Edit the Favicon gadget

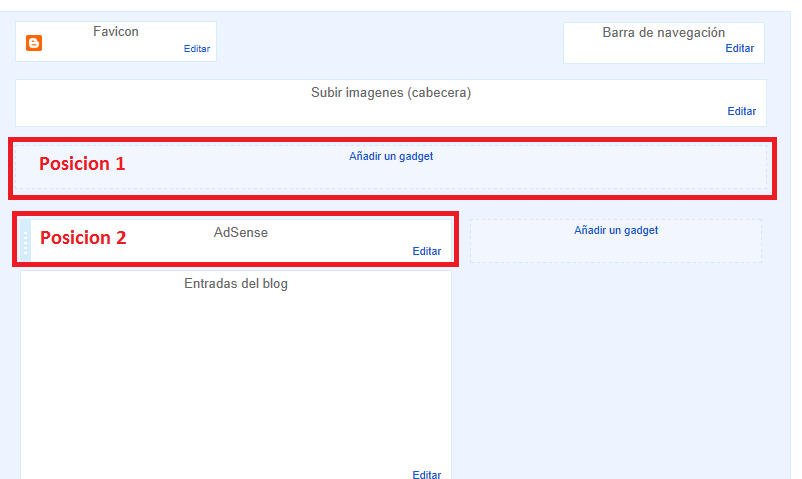coord(197,49)
